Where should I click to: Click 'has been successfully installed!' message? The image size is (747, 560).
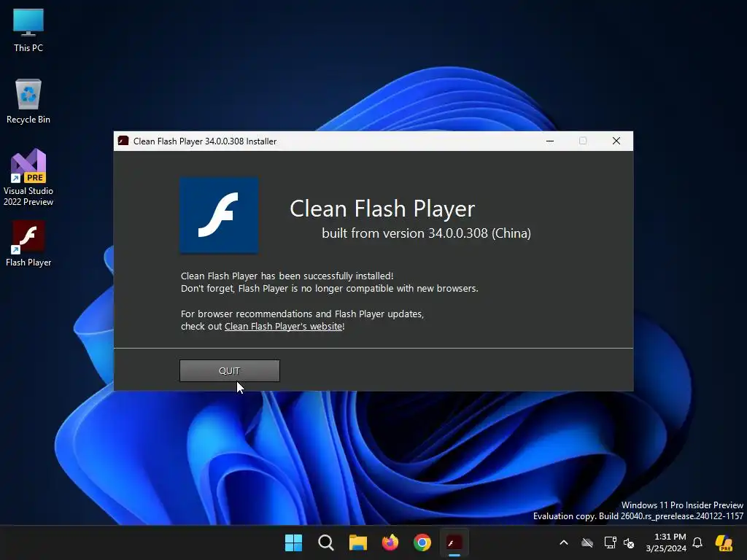[287, 276]
